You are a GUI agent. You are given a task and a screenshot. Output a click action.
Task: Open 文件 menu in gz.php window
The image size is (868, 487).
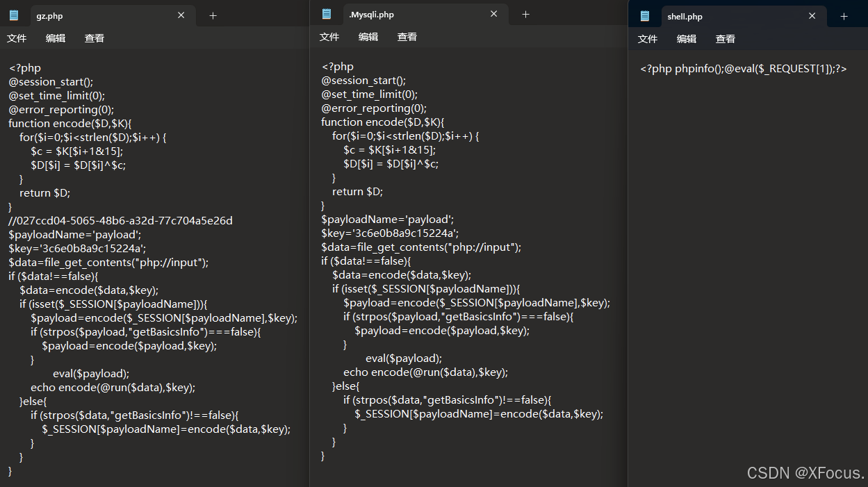[x=17, y=38]
